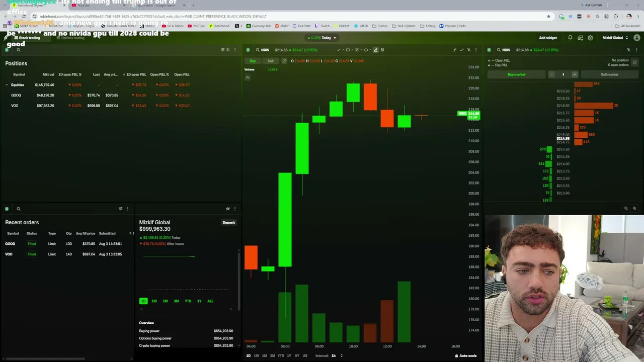The width and height of the screenshot is (644, 362).
Task: Toggle chart widget green link color square
Action: pyautogui.click(x=248, y=50)
